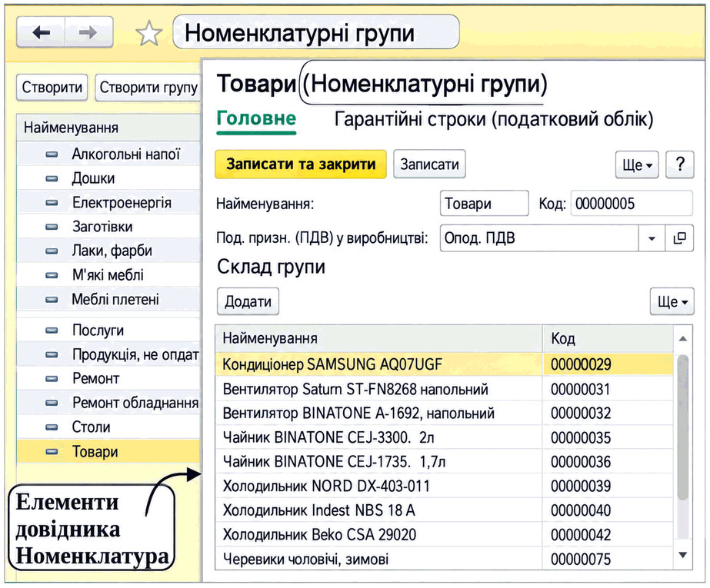Open the help question mark button
This screenshot has height=588, width=710.
point(680,164)
